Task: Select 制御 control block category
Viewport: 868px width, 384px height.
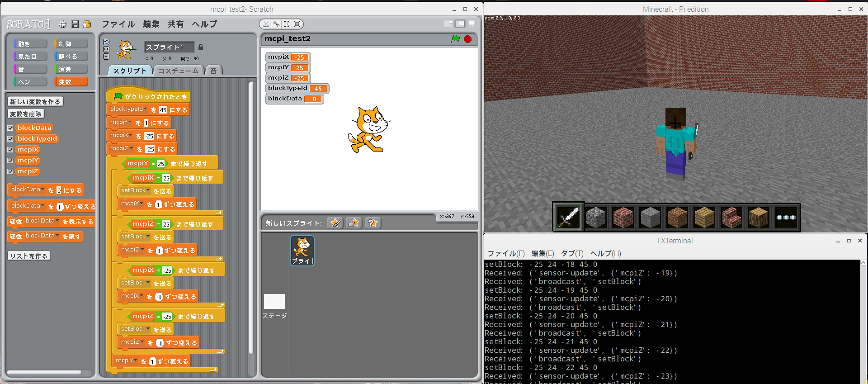Action: pyautogui.click(x=71, y=44)
